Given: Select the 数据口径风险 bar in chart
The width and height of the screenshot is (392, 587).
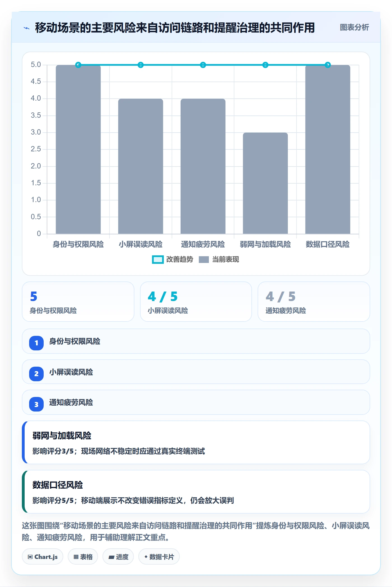Looking at the screenshot, I should (x=328, y=149).
